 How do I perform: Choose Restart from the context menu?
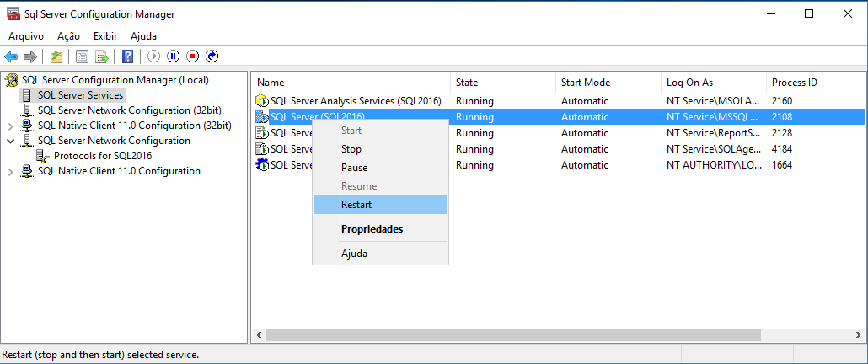click(x=380, y=205)
